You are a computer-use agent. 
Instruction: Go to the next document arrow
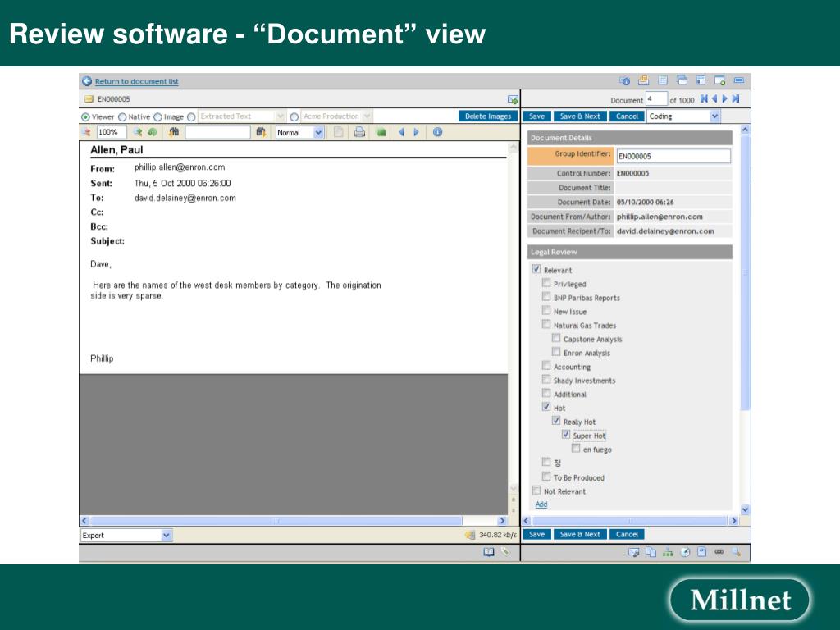tap(725, 98)
